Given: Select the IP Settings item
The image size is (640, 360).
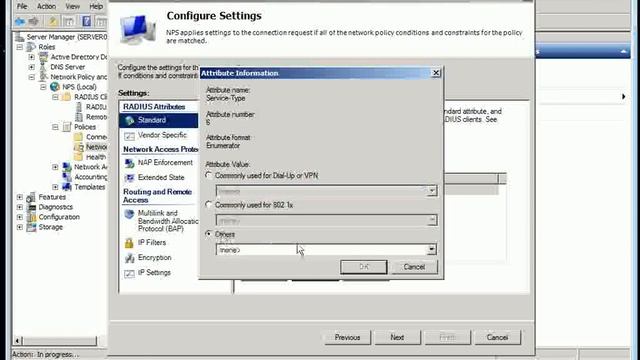Looking at the screenshot, I should click(x=154, y=273).
